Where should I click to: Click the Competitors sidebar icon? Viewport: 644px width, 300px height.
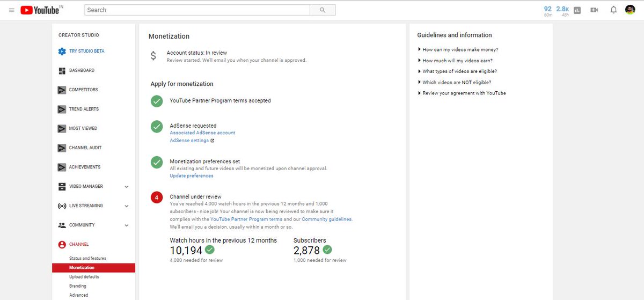click(x=62, y=90)
